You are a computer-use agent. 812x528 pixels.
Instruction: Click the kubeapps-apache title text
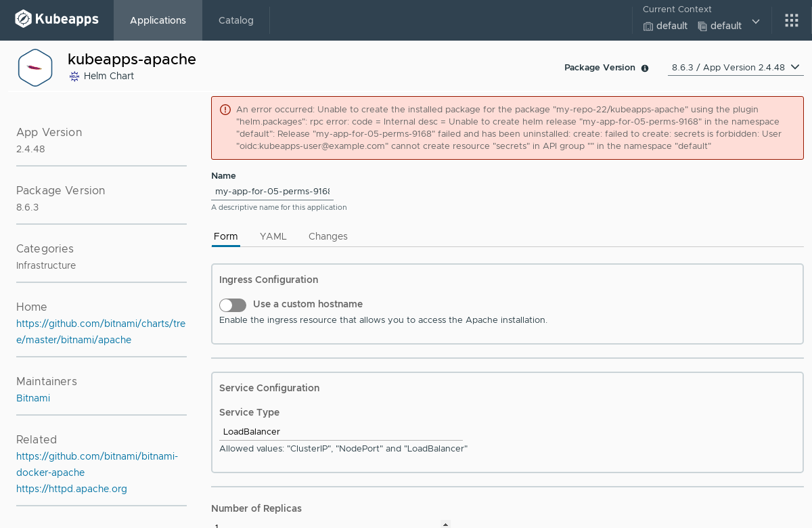[x=132, y=59]
